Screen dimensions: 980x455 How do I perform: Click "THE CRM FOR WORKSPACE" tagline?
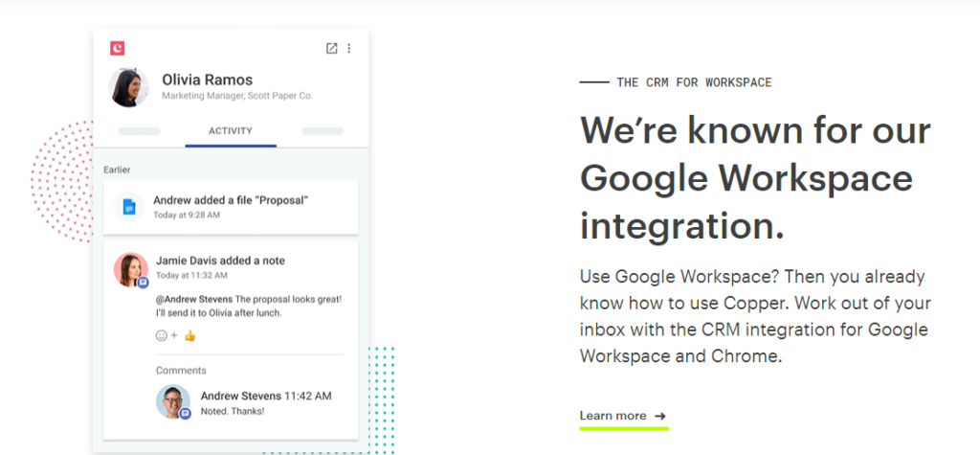click(695, 82)
